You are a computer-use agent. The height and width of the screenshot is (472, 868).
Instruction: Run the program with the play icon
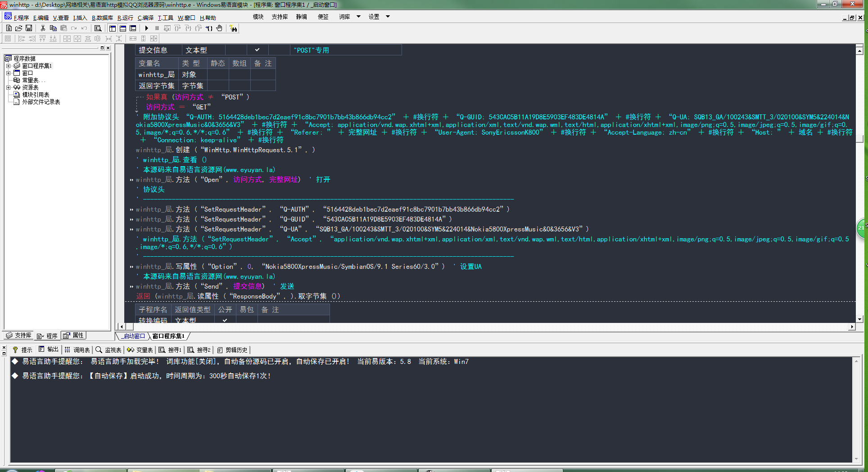pyautogui.click(x=147, y=28)
